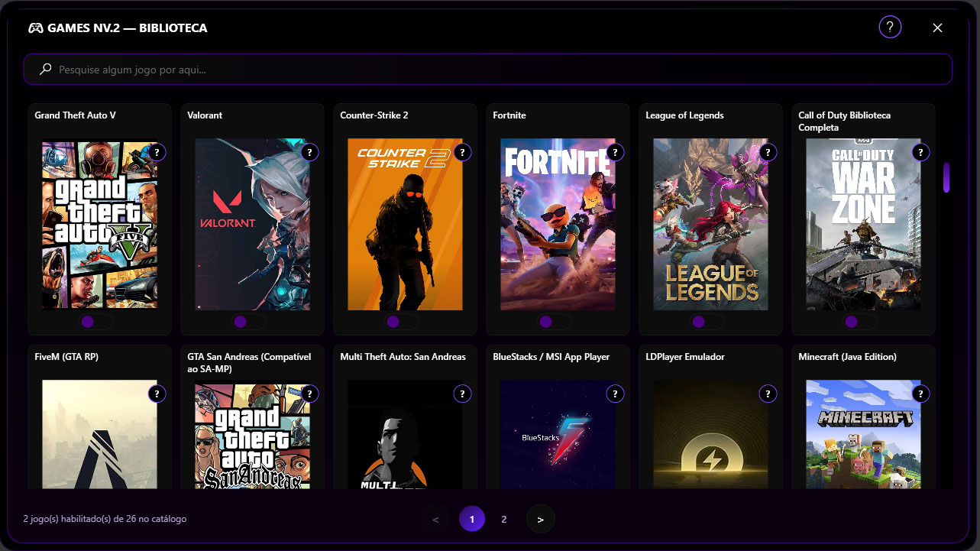980x551 pixels.
Task: Click the BlueStacks logo thumbnail
Action: [x=558, y=434]
